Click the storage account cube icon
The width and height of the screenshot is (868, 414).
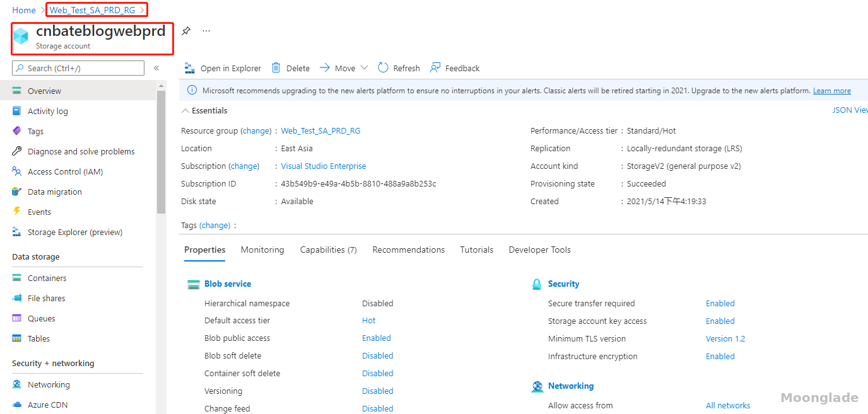pyautogui.click(x=21, y=37)
